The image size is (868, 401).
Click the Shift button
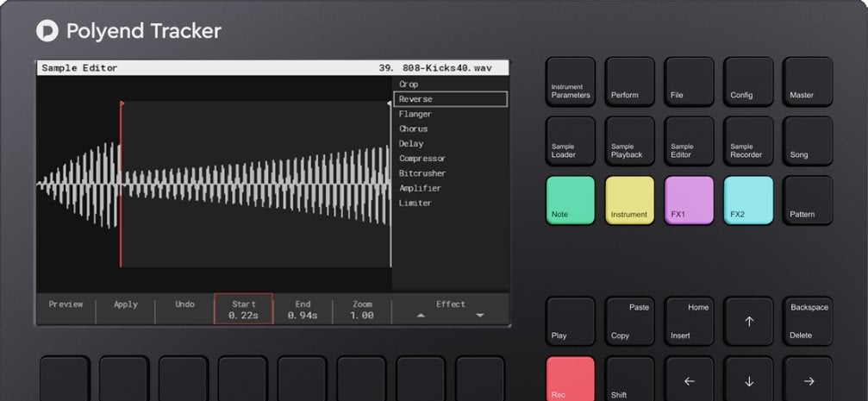(x=629, y=379)
